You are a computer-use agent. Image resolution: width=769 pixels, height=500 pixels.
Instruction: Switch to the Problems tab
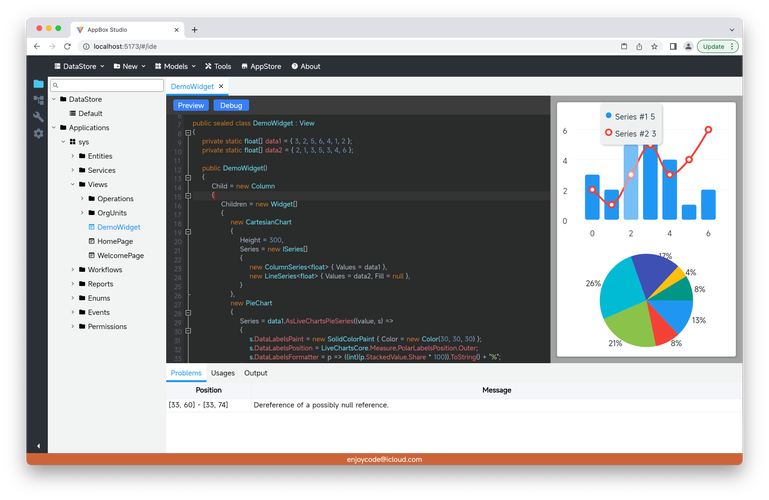point(186,373)
